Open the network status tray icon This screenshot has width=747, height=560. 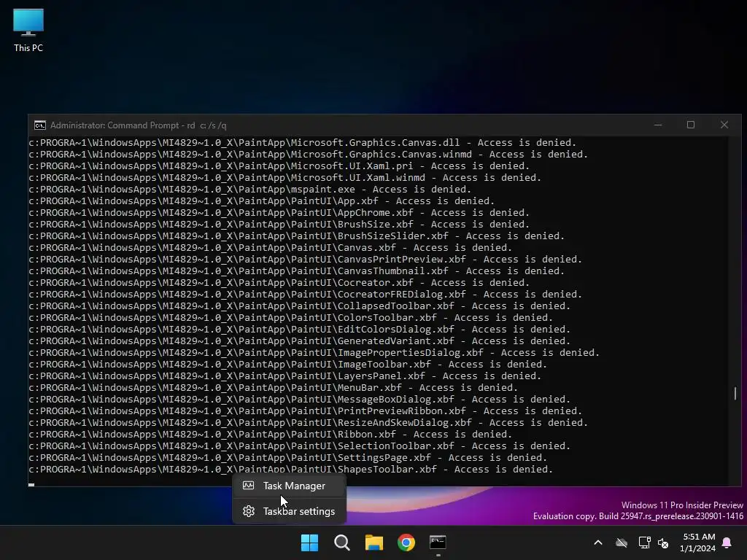pos(644,542)
